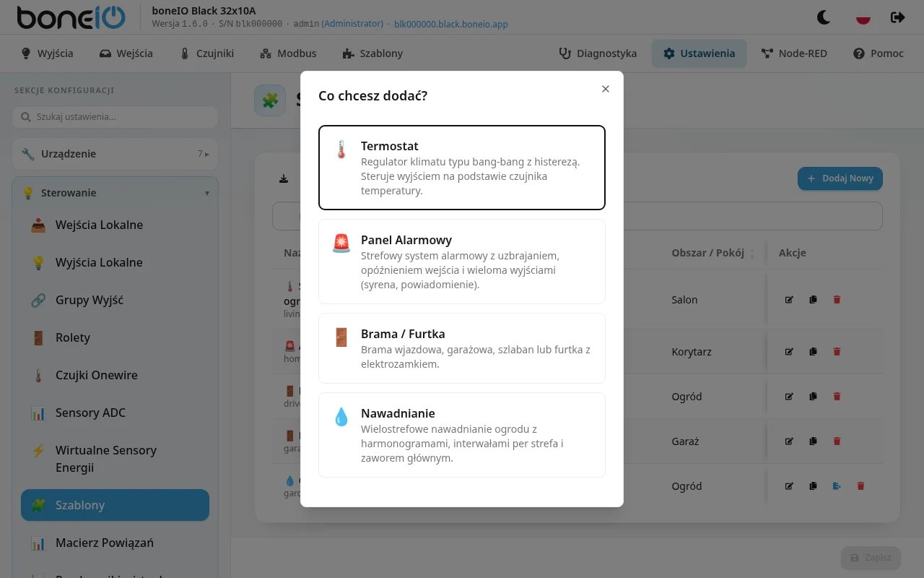Image resolution: width=924 pixels, height=578 pixels.
Task: Open Macierz Powiązań in the sidebar
Action: pyautogui.click(x=115, y=543)
